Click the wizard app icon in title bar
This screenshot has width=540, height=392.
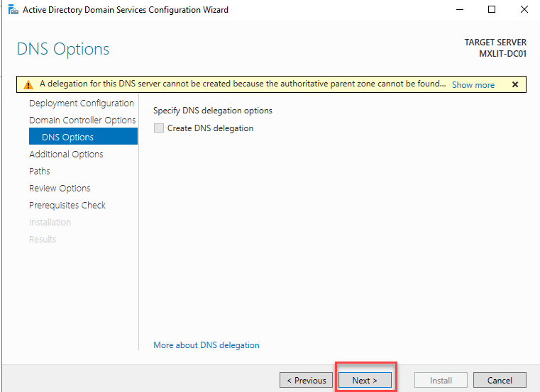point(12,10)
